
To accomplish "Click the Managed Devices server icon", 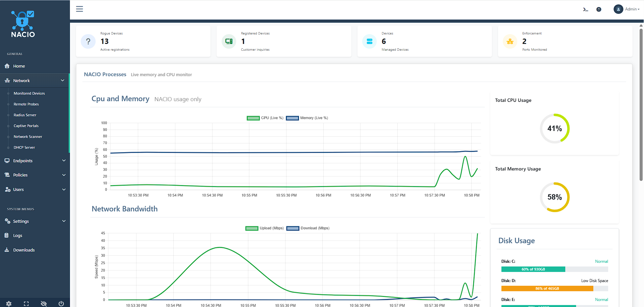I will pyautogui.click(x=369, y=41).
